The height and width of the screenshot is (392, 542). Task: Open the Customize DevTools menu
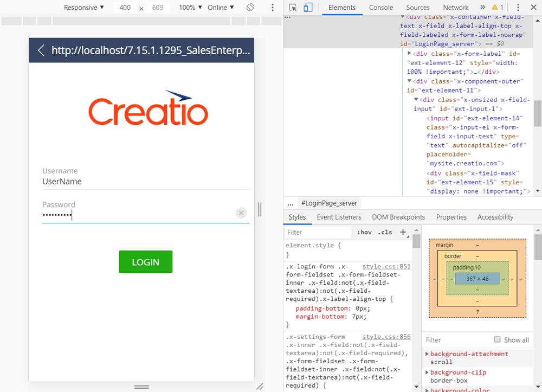point(518,7)
